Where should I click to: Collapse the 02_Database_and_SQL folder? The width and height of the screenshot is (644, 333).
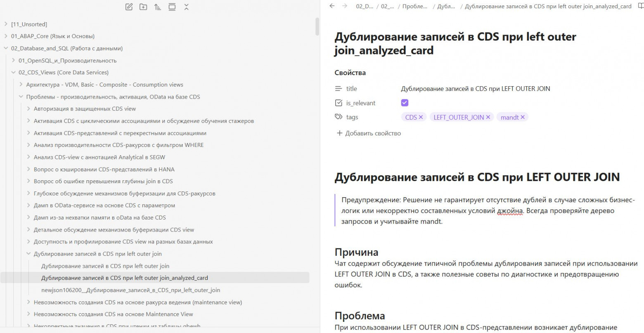pyautogui.click(x=6, y=48)
